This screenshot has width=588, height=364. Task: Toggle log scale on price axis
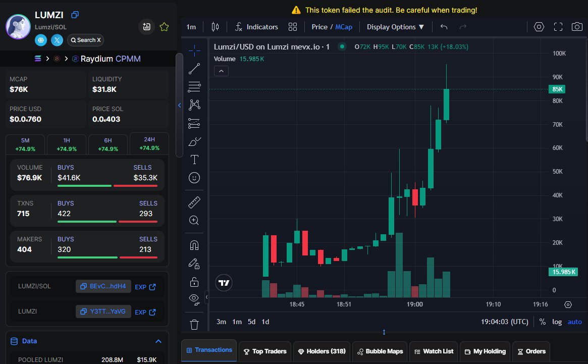pyautogui.click(x=557, y=322)
